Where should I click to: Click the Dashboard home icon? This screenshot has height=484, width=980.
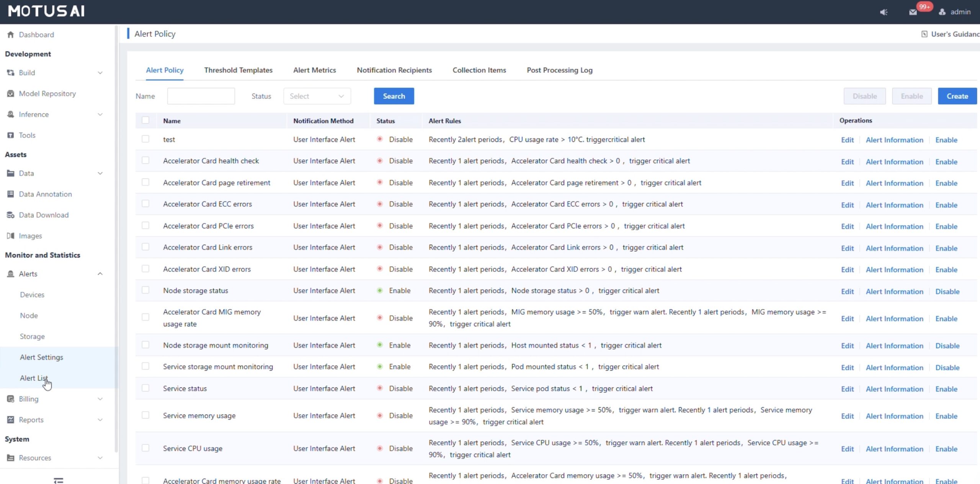[10, 34]
